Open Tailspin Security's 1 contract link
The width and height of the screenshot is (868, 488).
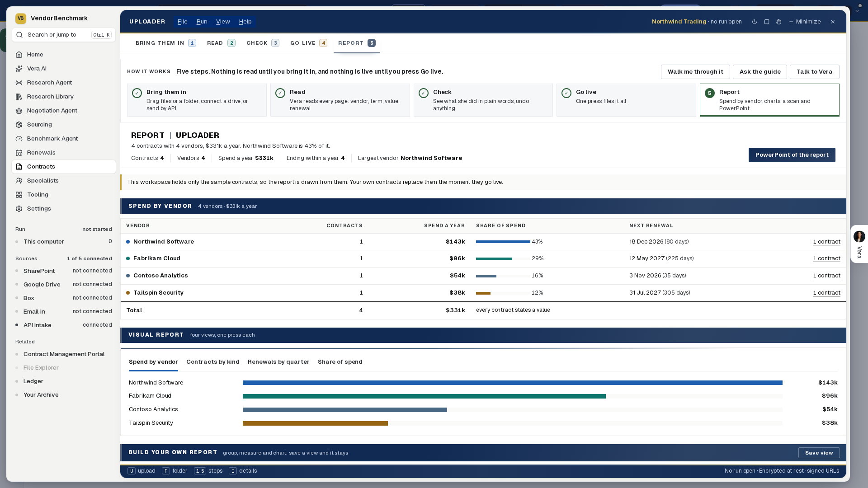[826, 293]
